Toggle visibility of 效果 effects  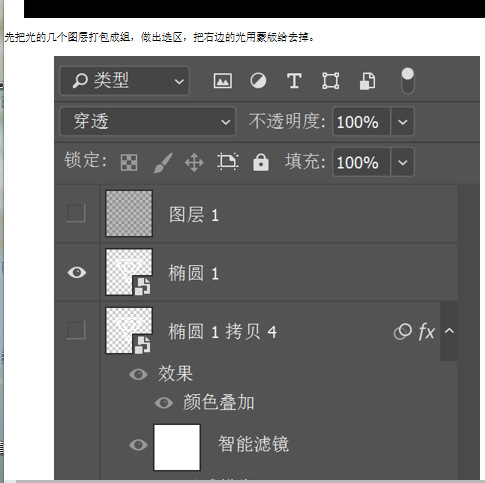click(x=138, y=374)
